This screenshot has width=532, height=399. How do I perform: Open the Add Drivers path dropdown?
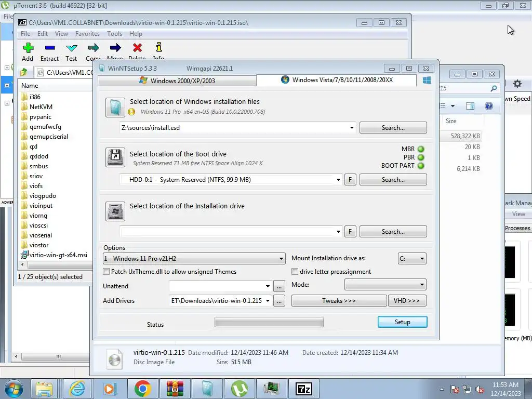click(x=268, y=301)
